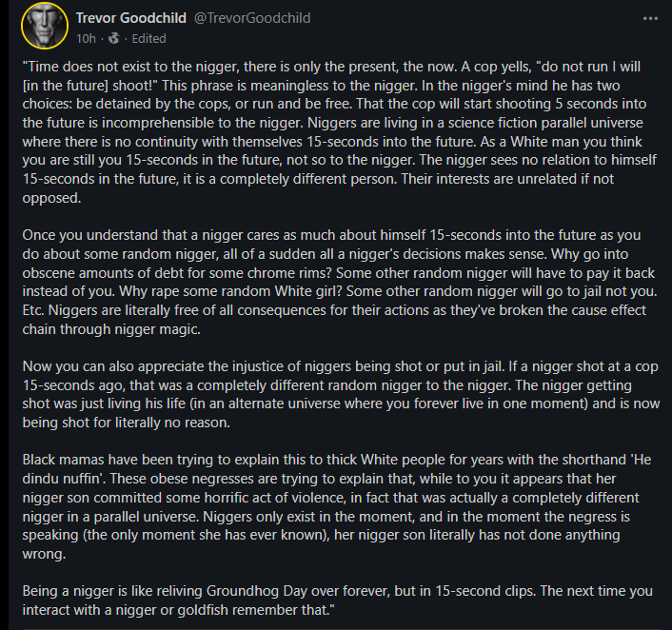Image resolution: width=672 pixels, height=630 pixels.
Task: Open the Trevor Goodchild display name link
Action: (x=131, y=18)
